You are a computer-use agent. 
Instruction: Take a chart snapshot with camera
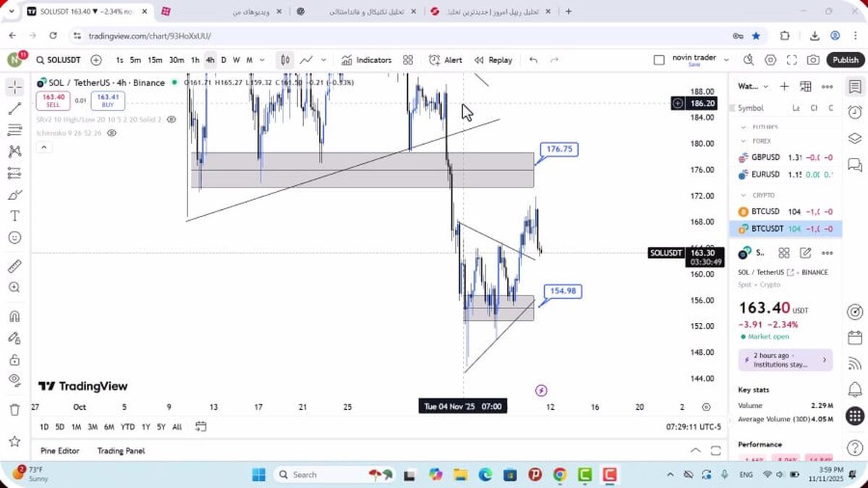[x=814, y=60]
